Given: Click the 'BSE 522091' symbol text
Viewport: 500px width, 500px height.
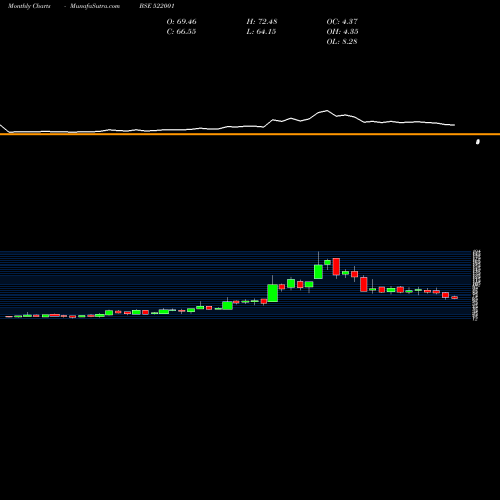Looking at the screenshot, I should (x=157, y=6).
